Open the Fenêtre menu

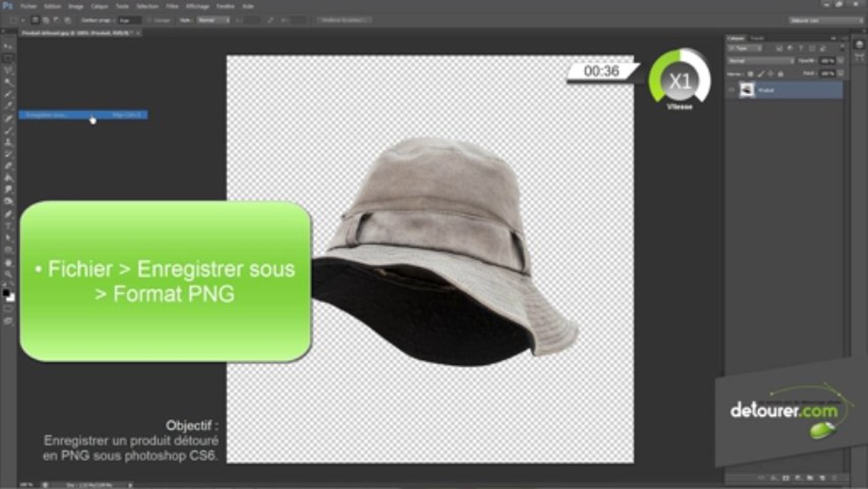pyautogui.click(x=225, y=6)
